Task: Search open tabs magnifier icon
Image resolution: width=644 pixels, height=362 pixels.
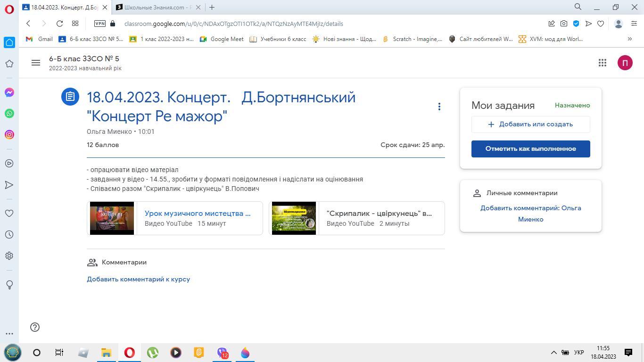Action: (578, 7)
